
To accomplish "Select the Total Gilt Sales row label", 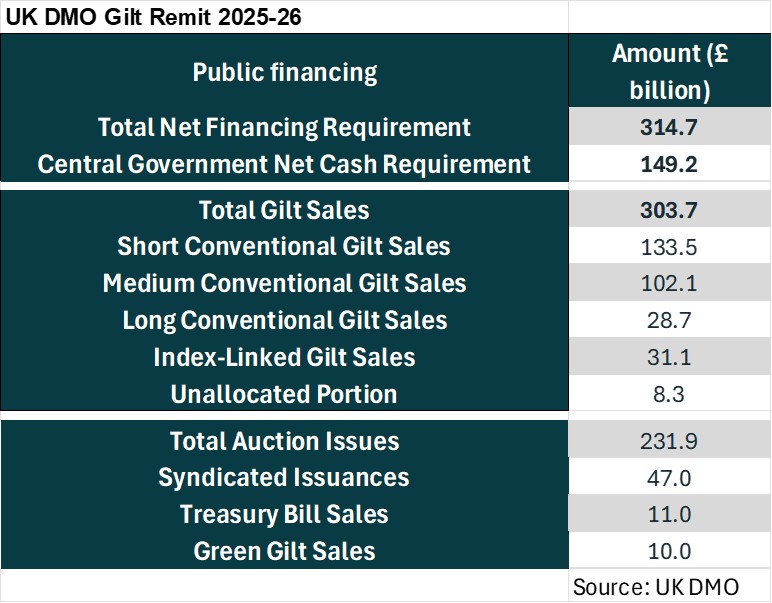I will click(x=284, y=210).
